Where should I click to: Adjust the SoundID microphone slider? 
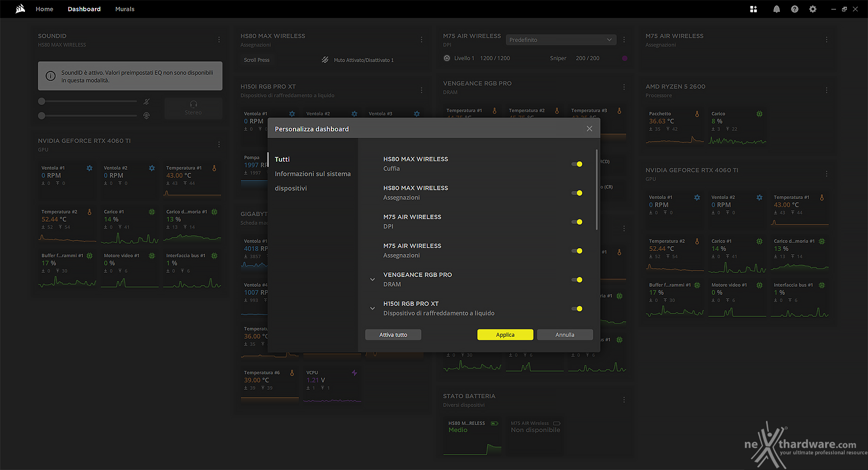87,115
